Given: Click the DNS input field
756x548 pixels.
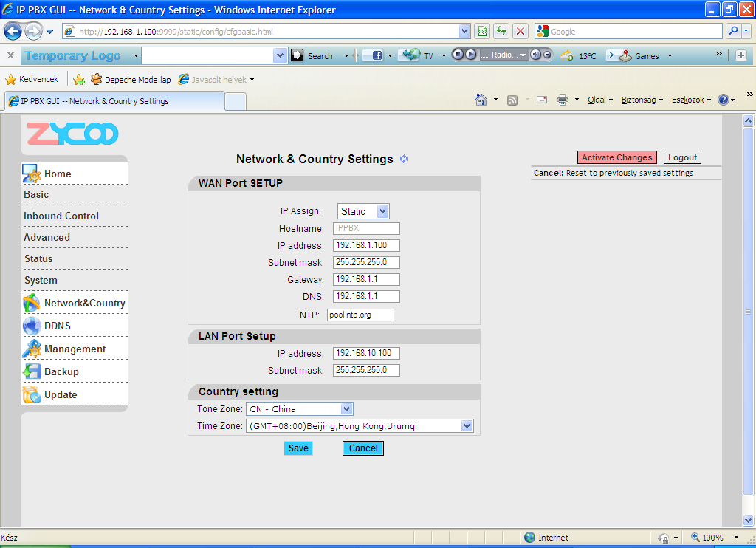Looking at the screenshot, I should click(x=366, y=296).
